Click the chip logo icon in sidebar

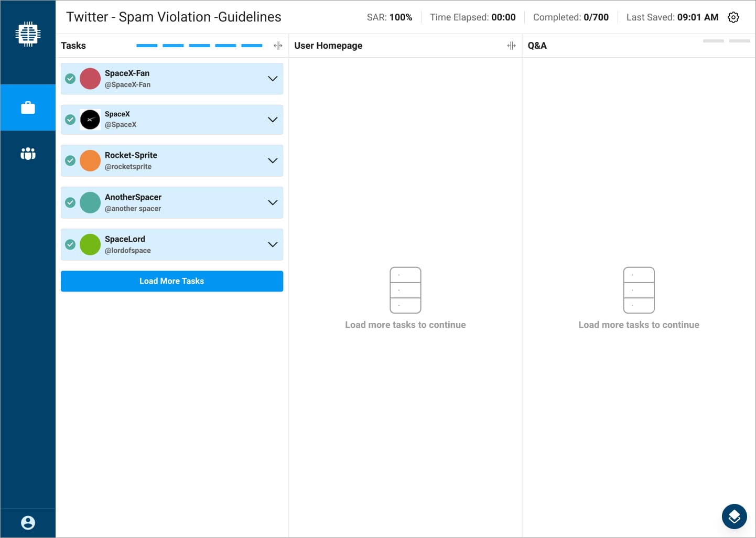pos(28,34)
